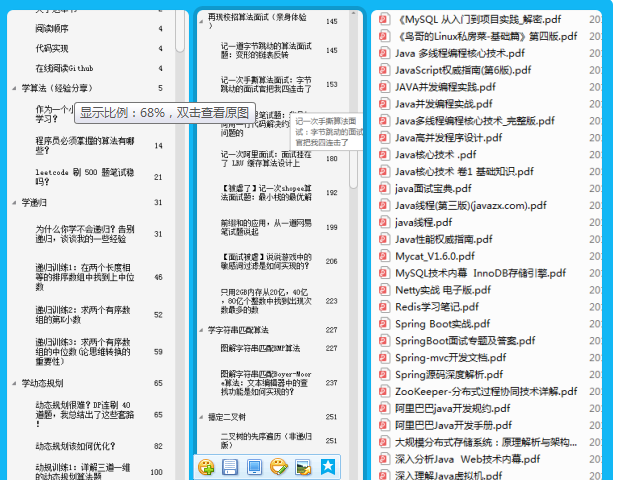Open the 在线阅读Github outline entry
Viewport: 632px width, 481px height.
coord(64,68)
